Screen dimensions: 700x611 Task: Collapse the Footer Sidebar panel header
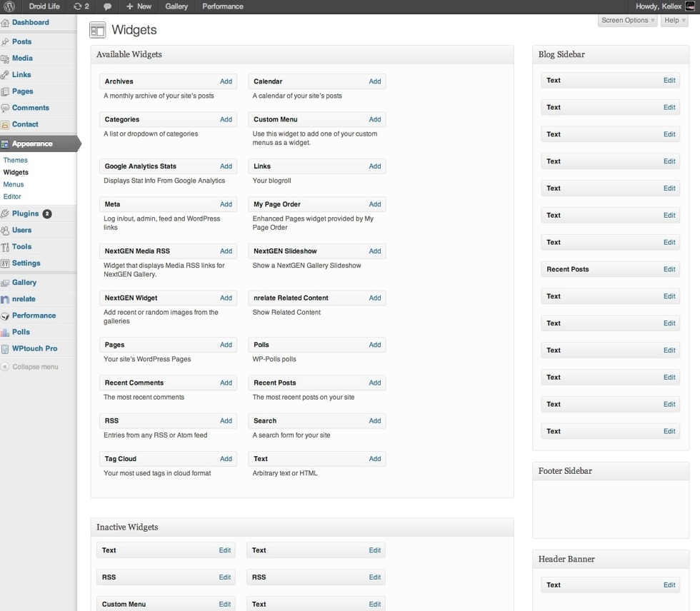point(610,471)
